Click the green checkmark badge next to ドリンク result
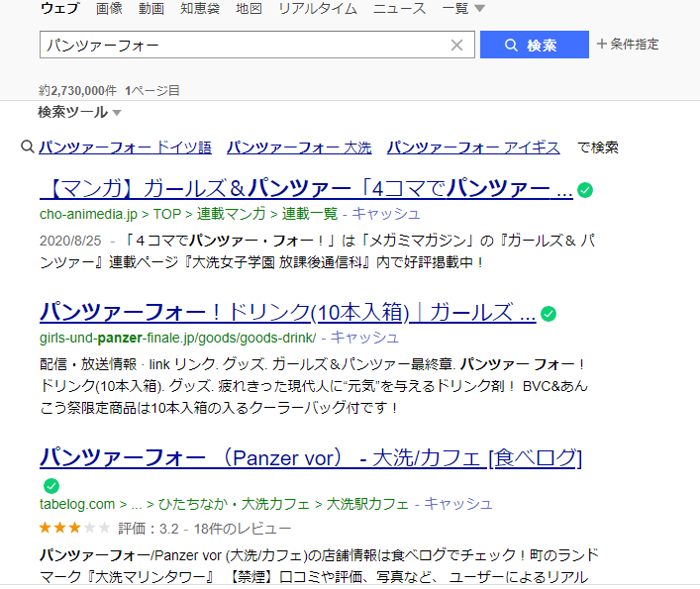700x589 pixels. 549,314
